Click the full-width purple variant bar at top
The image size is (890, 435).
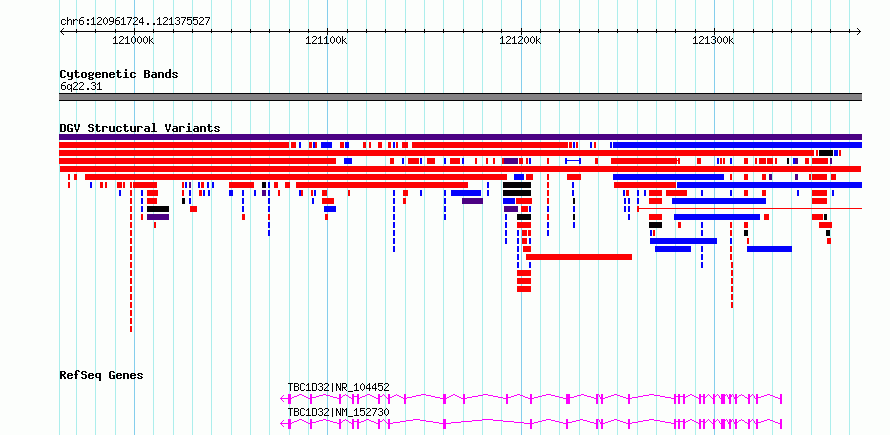(460, 137)
